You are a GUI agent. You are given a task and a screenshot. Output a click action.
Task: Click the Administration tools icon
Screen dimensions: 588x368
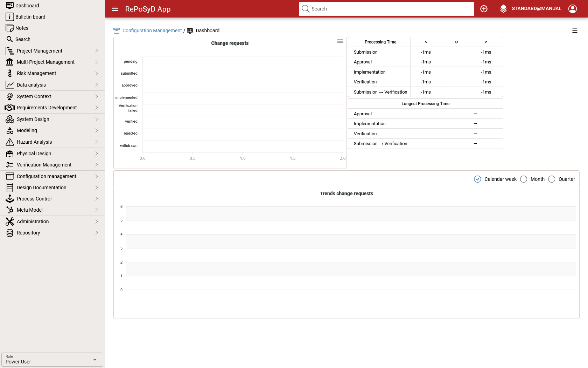10,222
